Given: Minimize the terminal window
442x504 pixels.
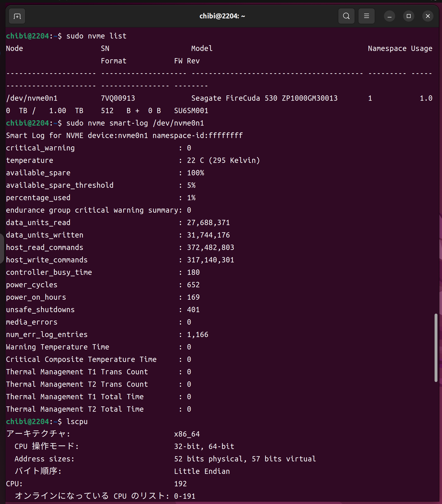Looking at the screenshot, I should click(x=389, y=16).
